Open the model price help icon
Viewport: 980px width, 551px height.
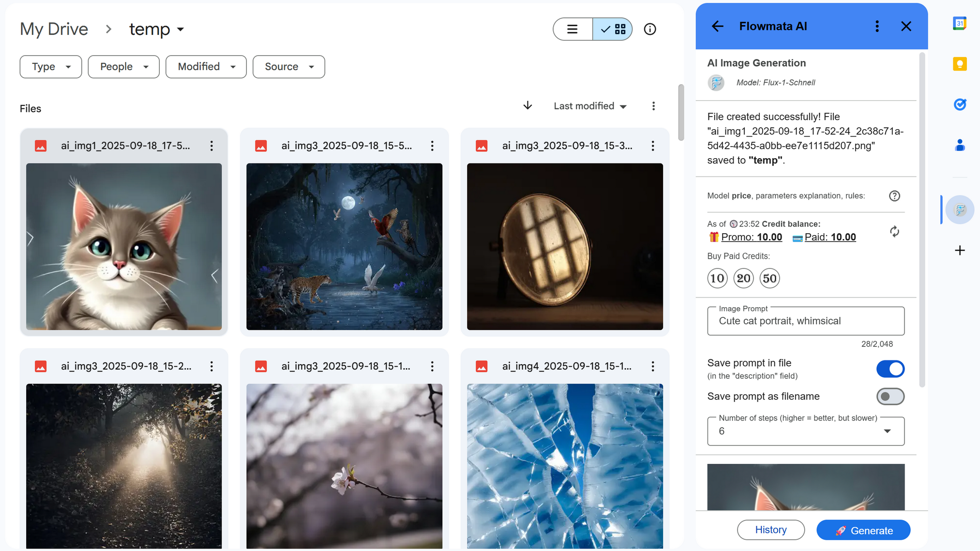(894, 196)
